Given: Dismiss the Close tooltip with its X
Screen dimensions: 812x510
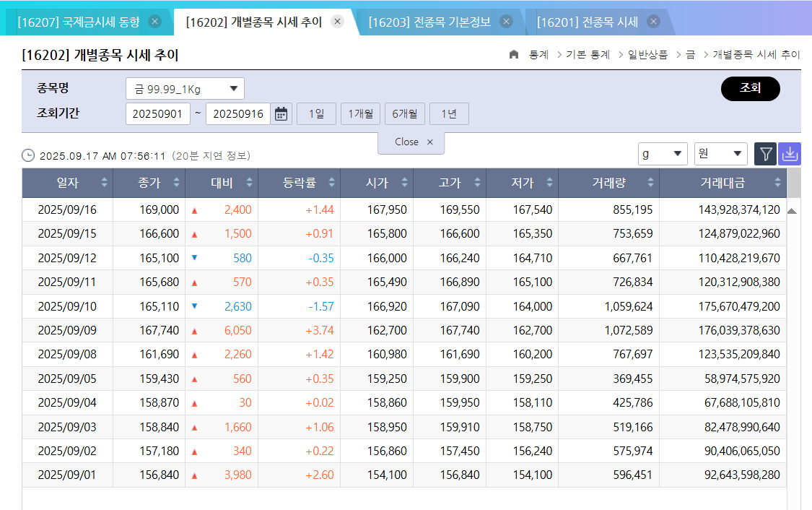Looking at the screenshot, I should 430,142.
